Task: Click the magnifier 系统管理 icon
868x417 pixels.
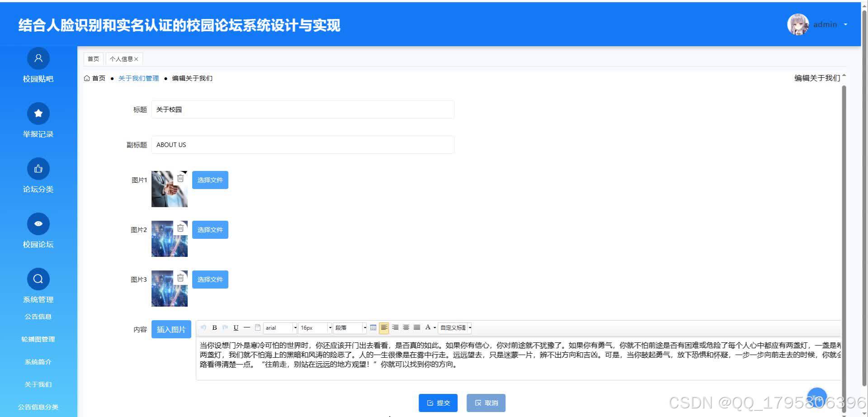Action: click(38, 279)
